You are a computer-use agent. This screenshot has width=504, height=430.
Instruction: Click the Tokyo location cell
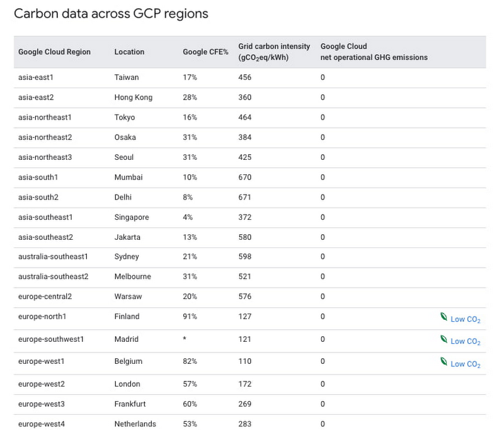(124, 117)
